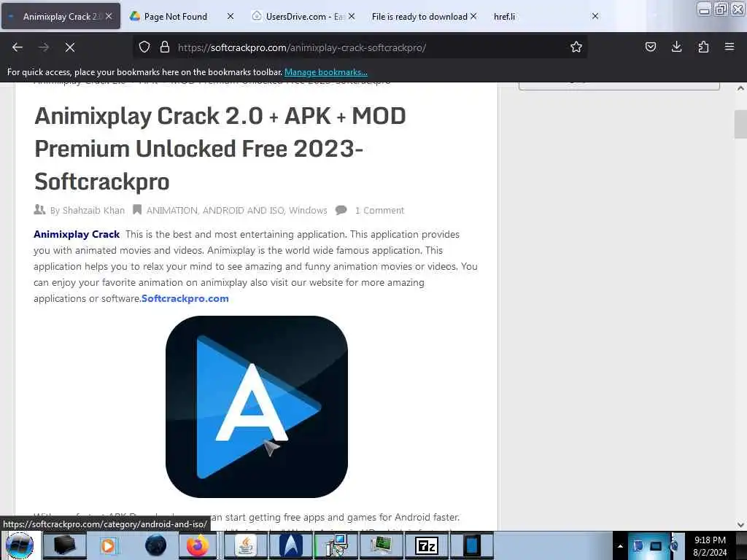Open the Extensions menu icon
747x560 pixels.
tap(703, 47)
